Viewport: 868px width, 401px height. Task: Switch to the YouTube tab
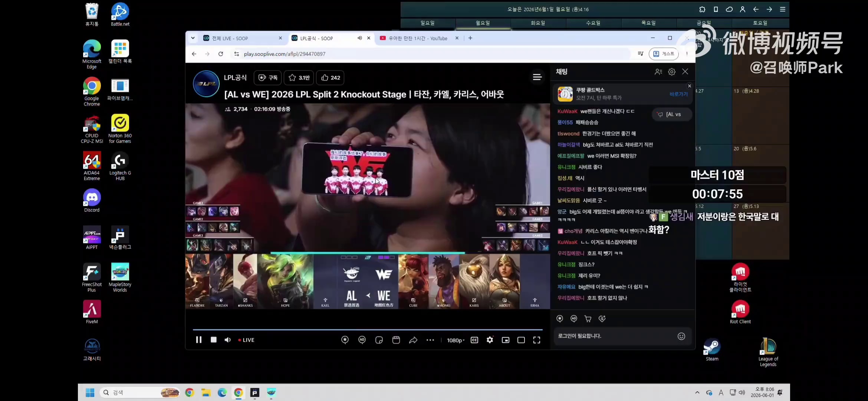tap(420, 38)
